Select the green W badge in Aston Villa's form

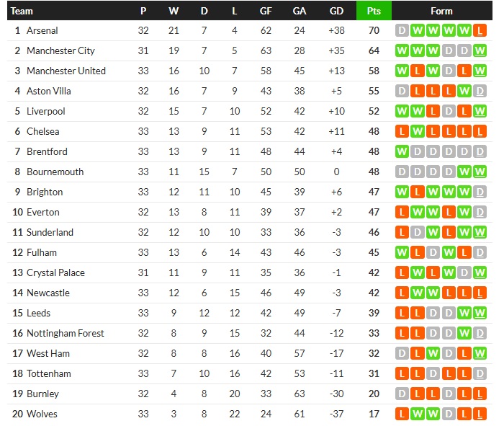(465, 92)
